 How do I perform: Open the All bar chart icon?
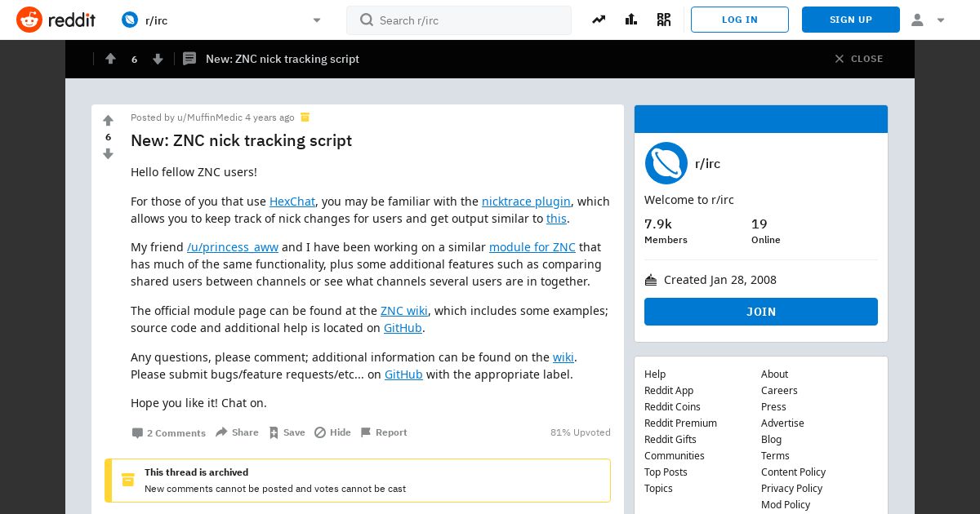[631, 20]
